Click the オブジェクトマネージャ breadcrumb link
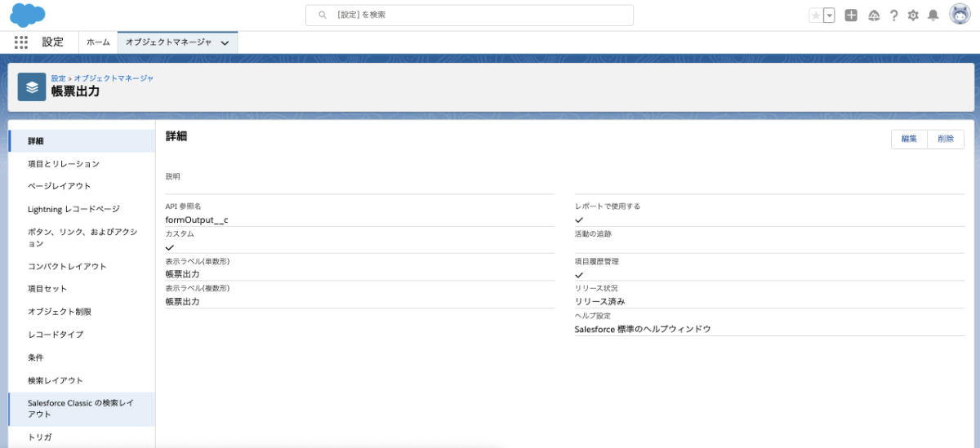980x448 pixels. pos(114,78)
